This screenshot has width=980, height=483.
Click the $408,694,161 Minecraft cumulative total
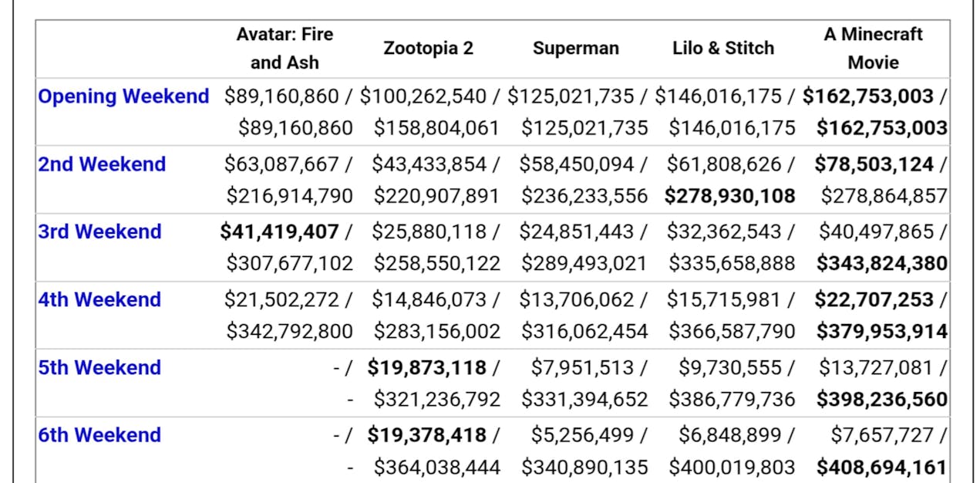click(881, 467)
